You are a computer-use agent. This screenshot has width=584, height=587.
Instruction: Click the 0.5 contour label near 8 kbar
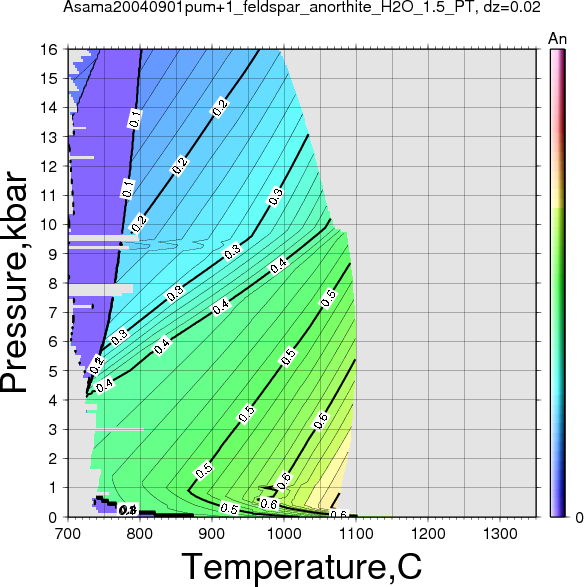pos(328,299)
